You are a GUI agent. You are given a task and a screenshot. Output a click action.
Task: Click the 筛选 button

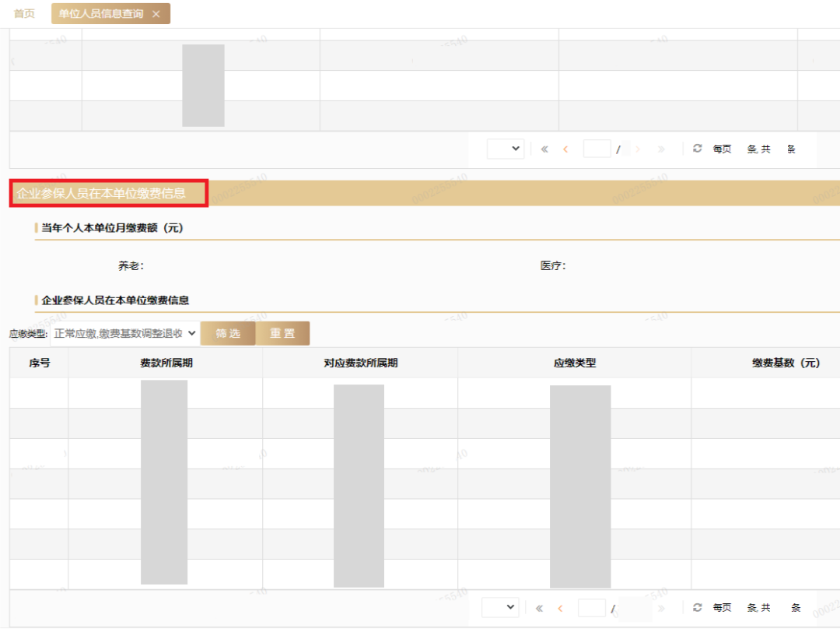coord(228,333)
